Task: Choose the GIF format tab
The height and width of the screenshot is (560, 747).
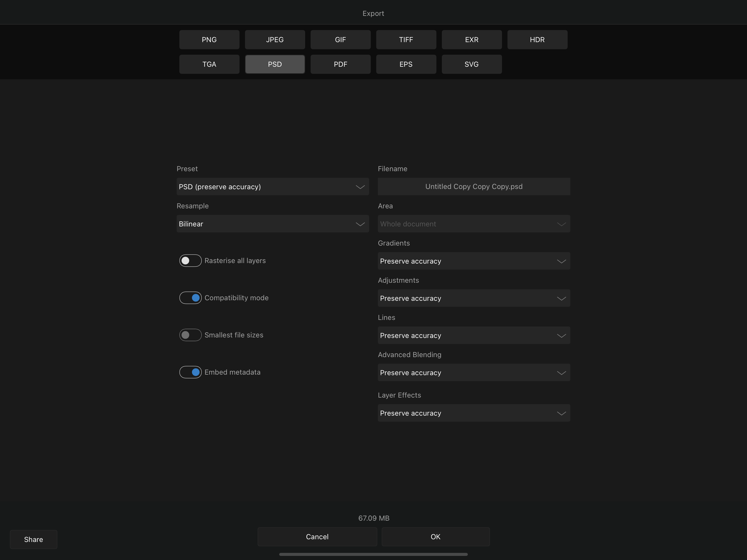Action: click(x=340, y=40)
